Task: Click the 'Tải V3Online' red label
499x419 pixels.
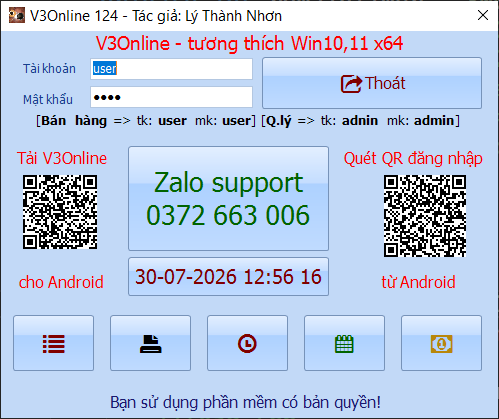Action: (x=62, y=158)
